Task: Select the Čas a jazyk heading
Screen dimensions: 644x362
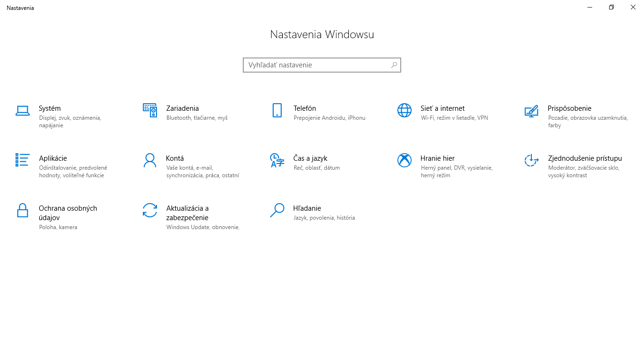Action: (310, 158)
